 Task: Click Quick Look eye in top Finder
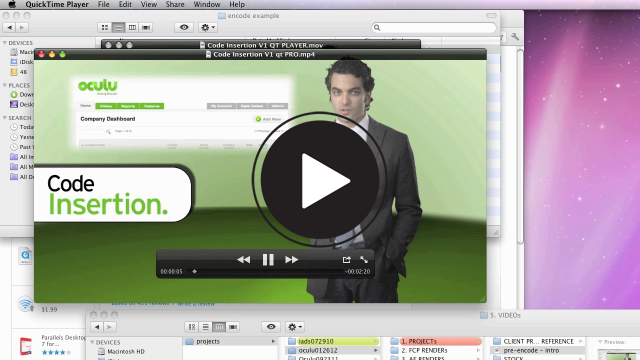tap(184, 27)
